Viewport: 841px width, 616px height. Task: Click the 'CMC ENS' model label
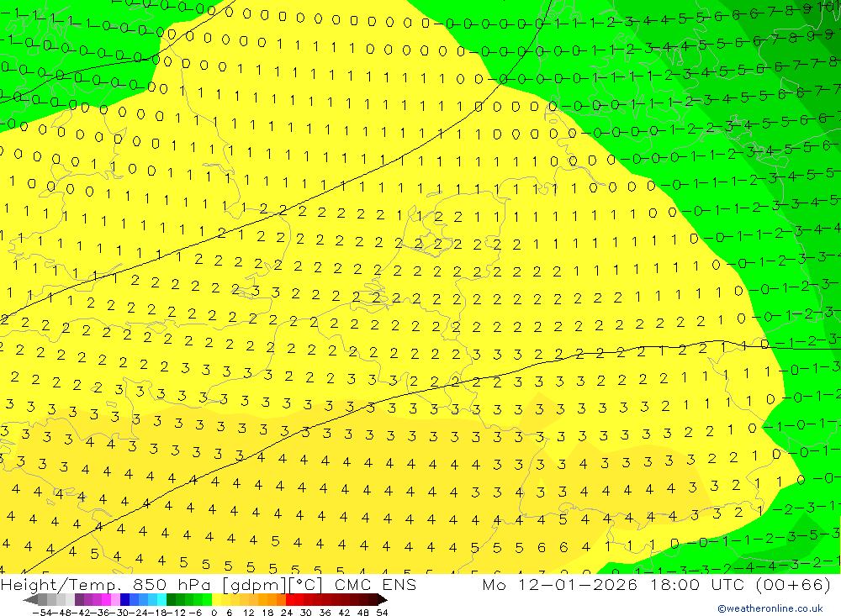375,584
